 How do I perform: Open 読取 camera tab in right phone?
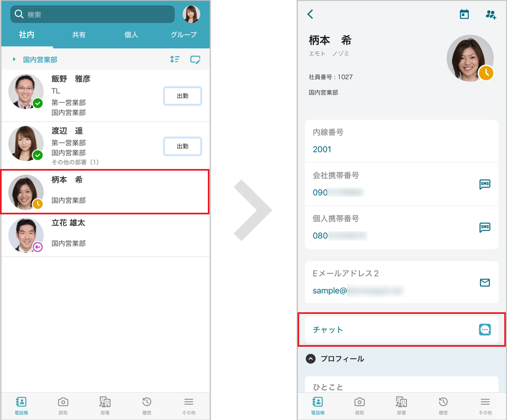click(359, 406)
